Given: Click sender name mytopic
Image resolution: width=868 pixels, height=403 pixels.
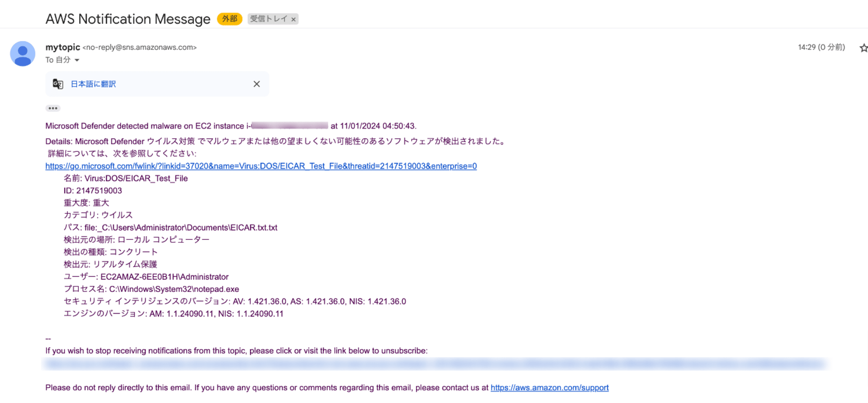Looking at the screenshot, I should [x=63, y=47].
